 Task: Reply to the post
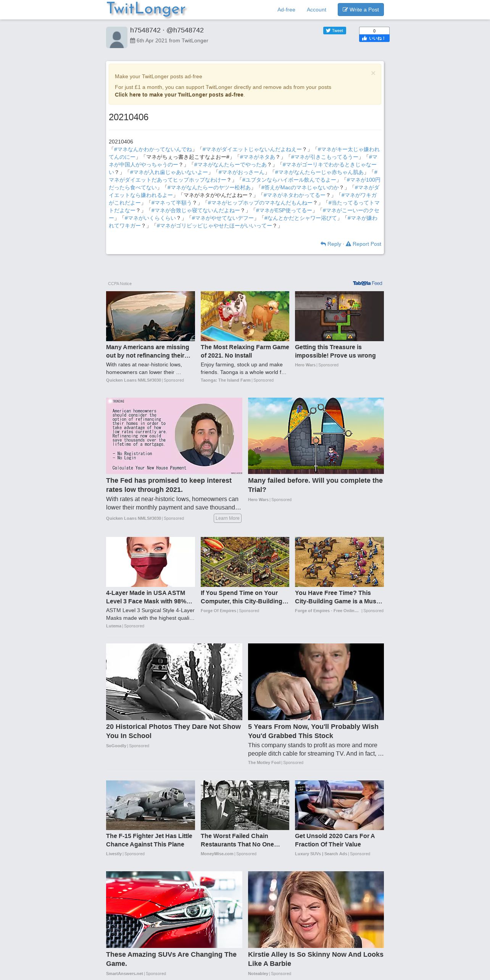tap(331, 244)
